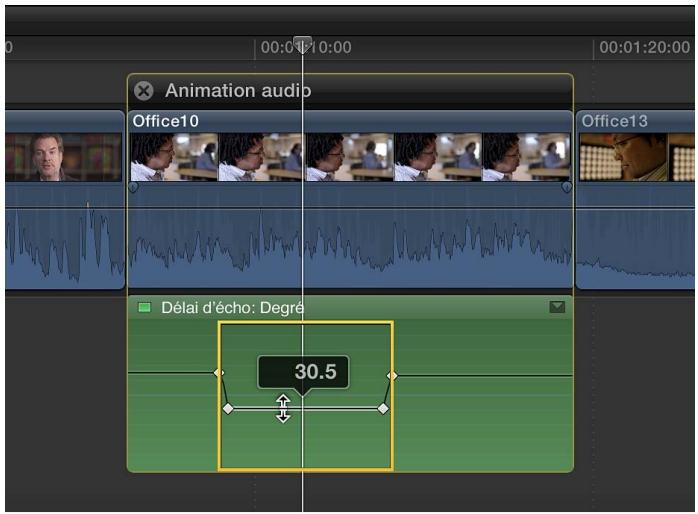Click the 30.5 value tooltip
698x514 pixels.
[303, 372]
